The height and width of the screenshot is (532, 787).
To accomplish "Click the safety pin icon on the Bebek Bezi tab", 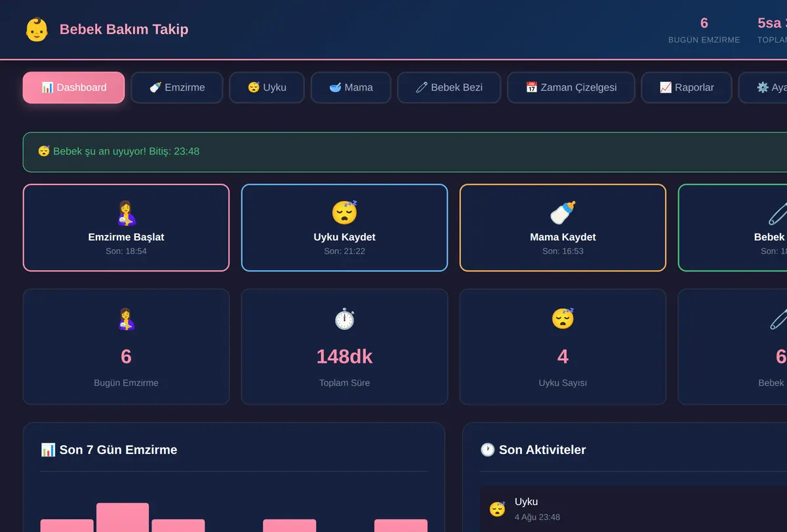I will [x=422, y=87].
